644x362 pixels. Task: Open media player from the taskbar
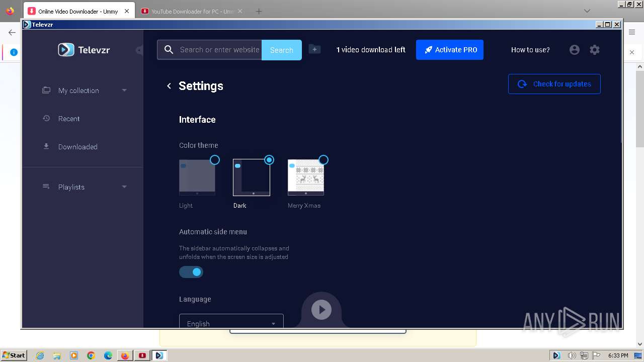(74, 355)
